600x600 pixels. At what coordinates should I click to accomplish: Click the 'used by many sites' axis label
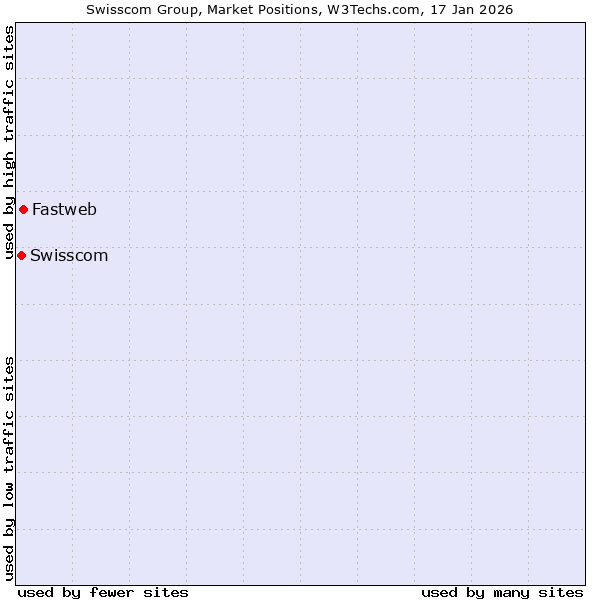502,593
